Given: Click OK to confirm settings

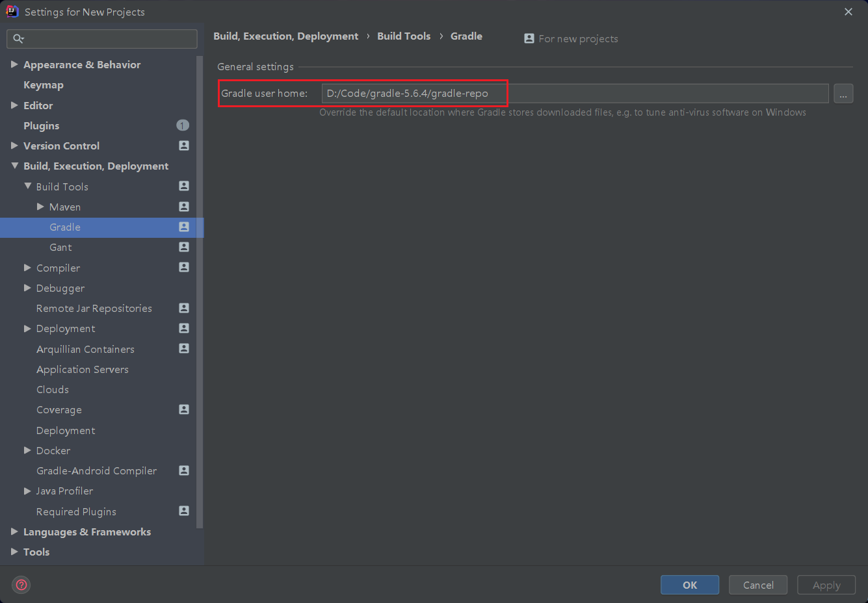Looking at the screenshot, I should [x=690, y=585].
